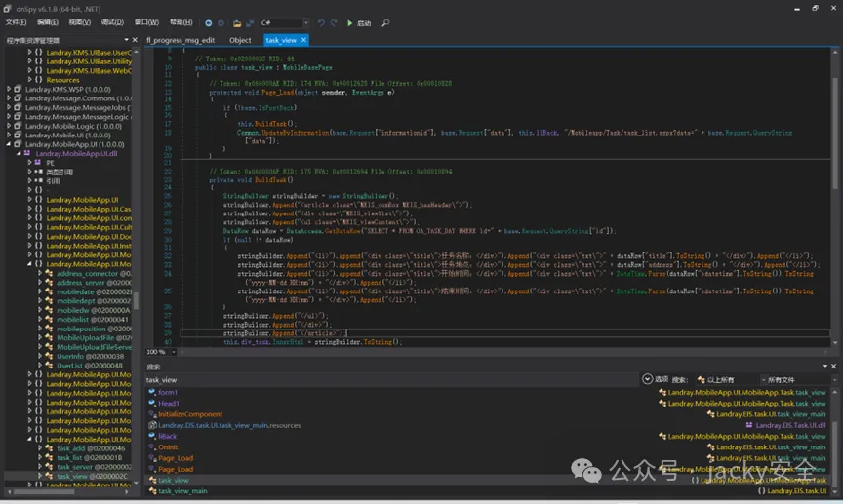Select the Resources namespace in tree
The image size is (843, 504).
tap(62, 80)
